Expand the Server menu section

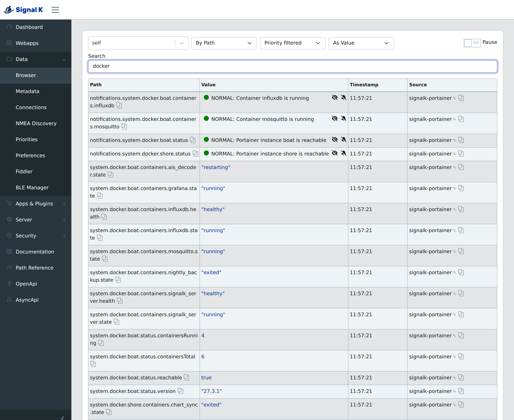[36, 220]
